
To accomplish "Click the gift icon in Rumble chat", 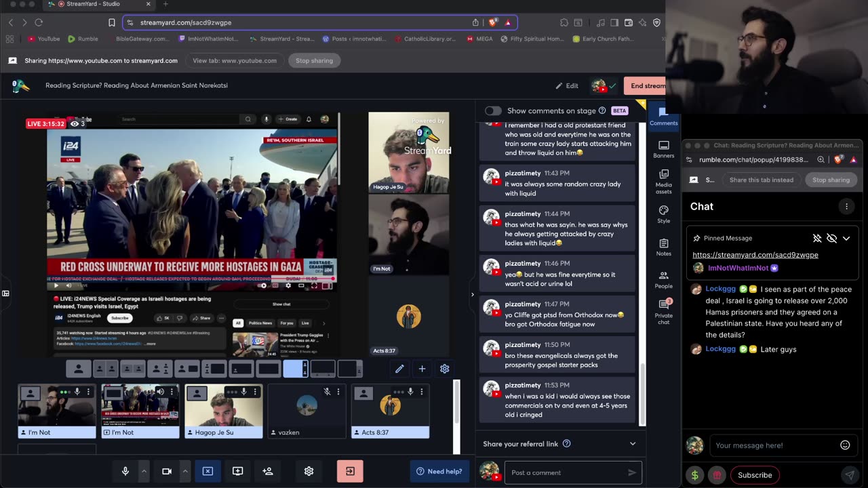I will pyautogui.click(x=717, y=475).
